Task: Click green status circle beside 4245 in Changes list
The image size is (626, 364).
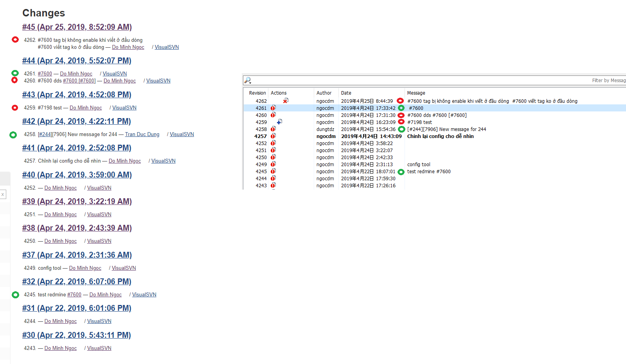Action: pos(15,295)
